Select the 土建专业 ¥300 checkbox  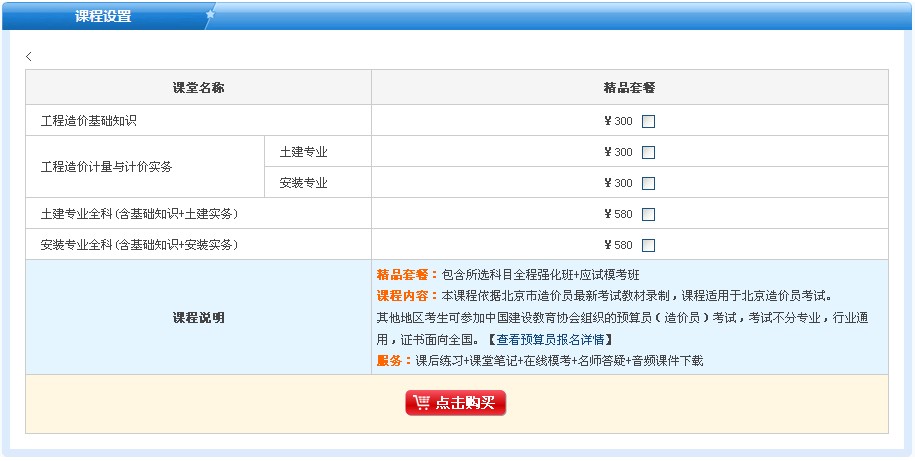[x=648, y=153]
